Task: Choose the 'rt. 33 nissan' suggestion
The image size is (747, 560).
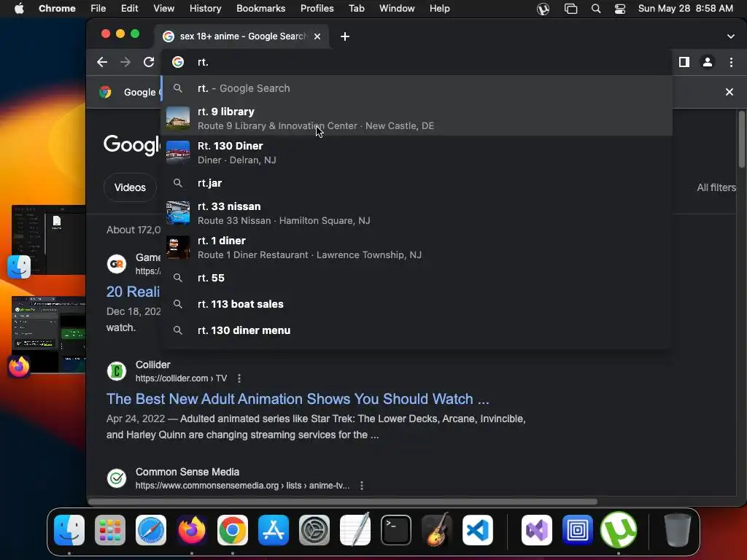Action: tap(417, 213)
